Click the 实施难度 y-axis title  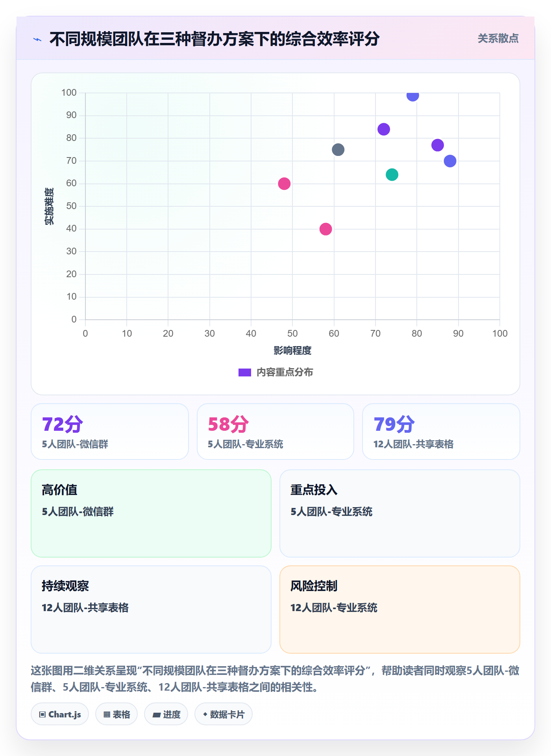pyautogui.click(x=49, y=206)
